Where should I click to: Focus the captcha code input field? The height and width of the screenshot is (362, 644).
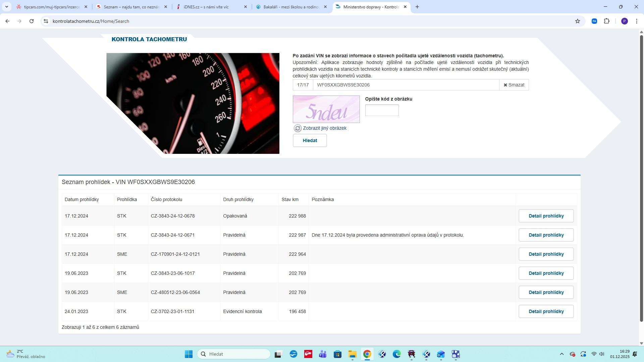tap(382, 110)
